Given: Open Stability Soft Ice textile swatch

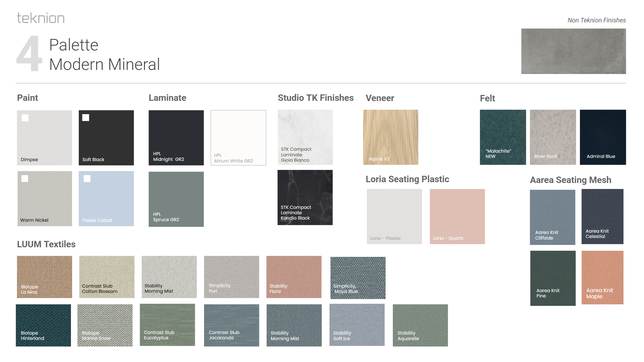Looking at the screenshot, I should (357, 325).
